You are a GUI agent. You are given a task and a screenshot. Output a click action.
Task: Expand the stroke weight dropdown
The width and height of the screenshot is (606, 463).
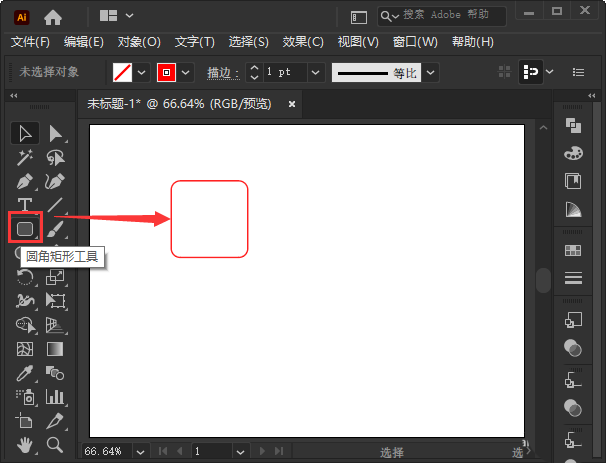(316, 73)
